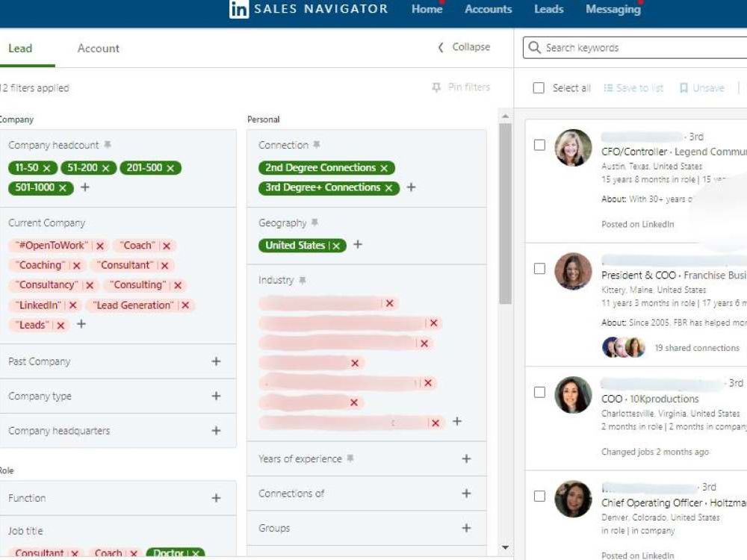Select the President & COO lead checkbox
The image size is (747, 560).
(x=539, y=269)
